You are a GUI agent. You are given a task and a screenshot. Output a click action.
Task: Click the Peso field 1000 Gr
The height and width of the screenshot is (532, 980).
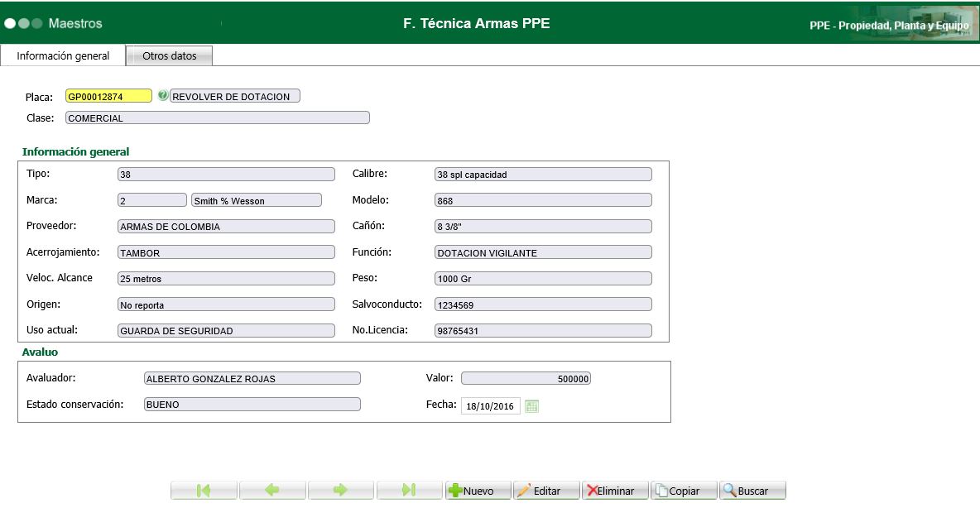click(x=543, y=279)
